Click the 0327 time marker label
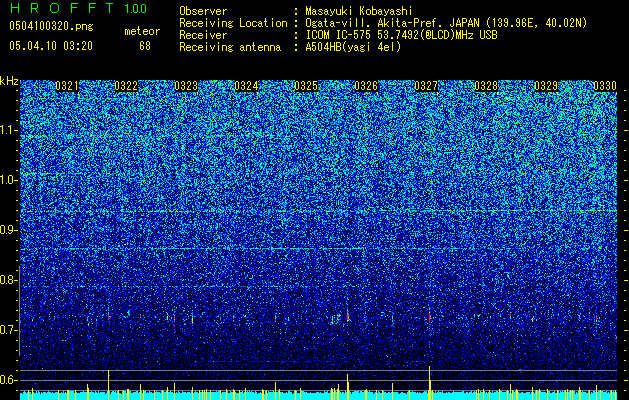This screenshot has width=629, height=400. (426, 86)
